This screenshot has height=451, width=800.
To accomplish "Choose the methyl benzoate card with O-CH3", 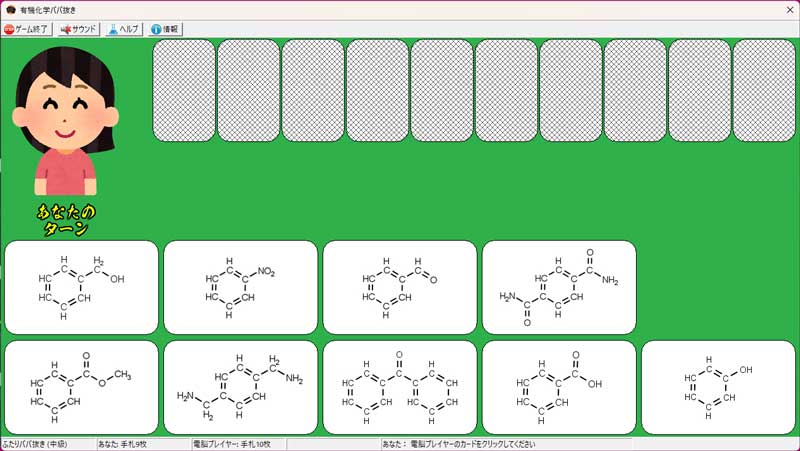I will tap(81, 387).
